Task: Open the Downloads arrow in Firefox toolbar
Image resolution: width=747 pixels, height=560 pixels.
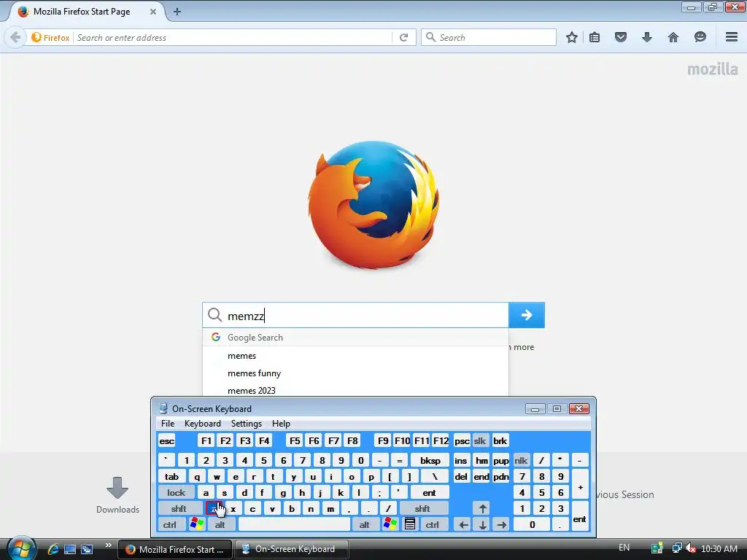Action: [646, 37]
